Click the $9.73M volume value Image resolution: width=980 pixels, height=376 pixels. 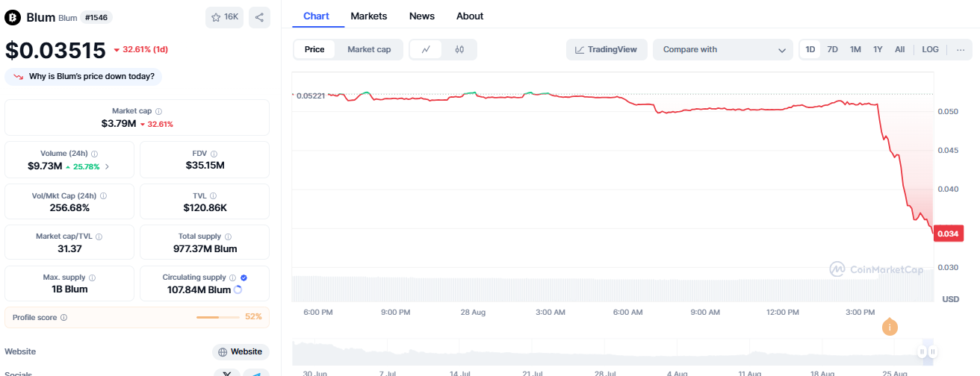point(45,166)
